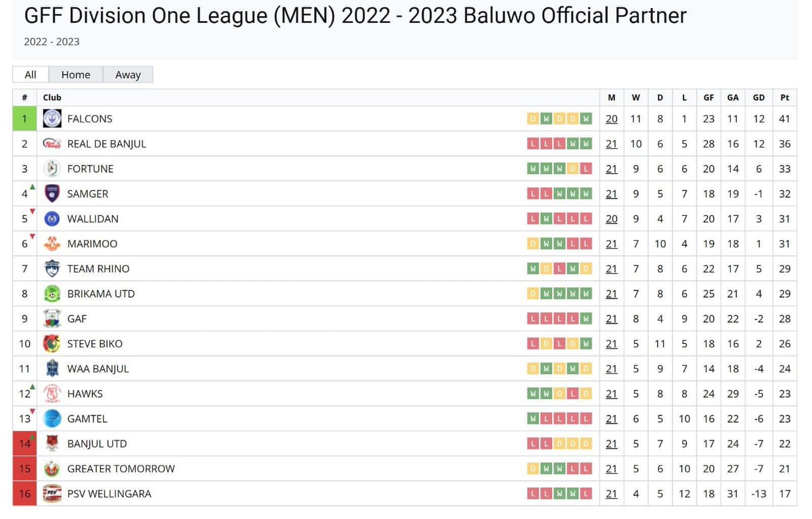
Task: Click the red position 16 cell
Action: [x=25, y=494]
